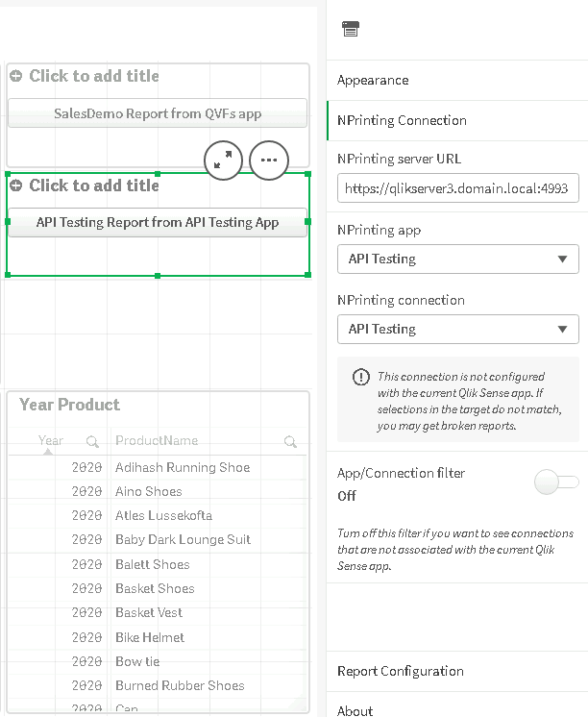The height and width of the screenshot is (717, 588).
Task: Click the plus icon beside the first title
Action: (16, 76)
